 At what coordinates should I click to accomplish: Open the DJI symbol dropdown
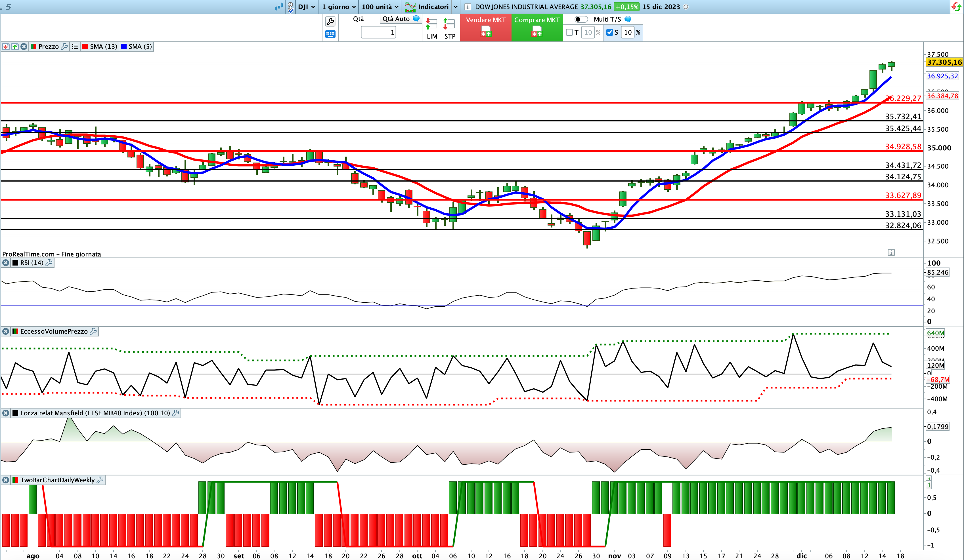click(306, 7)
